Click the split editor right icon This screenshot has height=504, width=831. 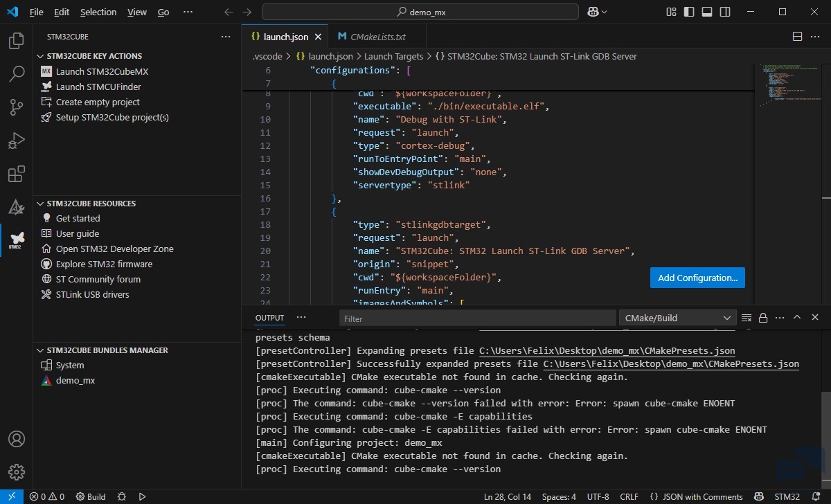coord(797,37)
